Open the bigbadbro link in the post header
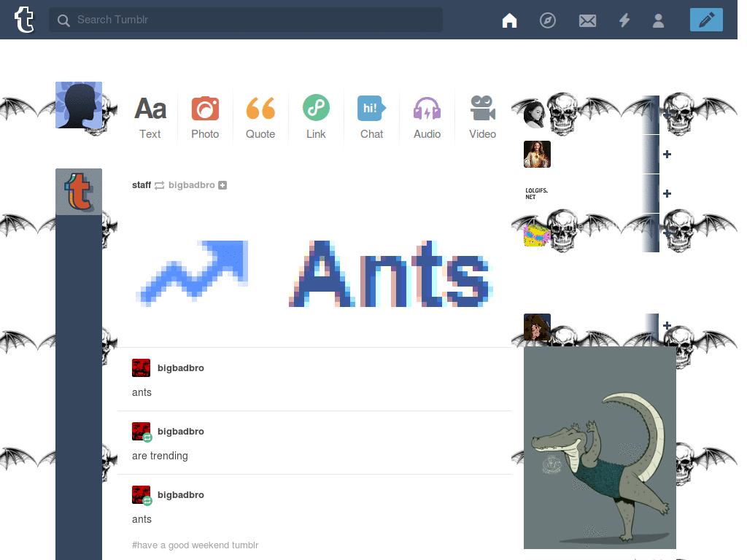Image resolution: width=747 pixels, height=560 pixels. tap(192, 184)
